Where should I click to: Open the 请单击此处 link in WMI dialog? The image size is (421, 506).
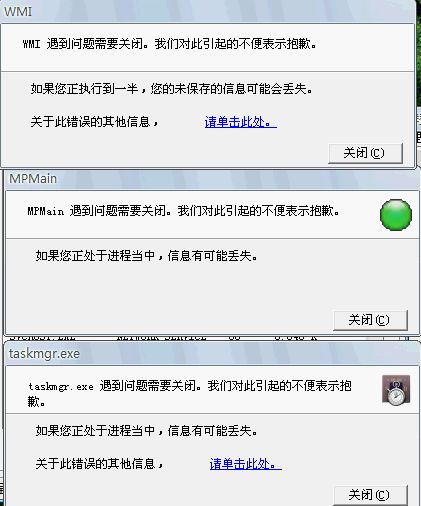[x=241, y=122]
